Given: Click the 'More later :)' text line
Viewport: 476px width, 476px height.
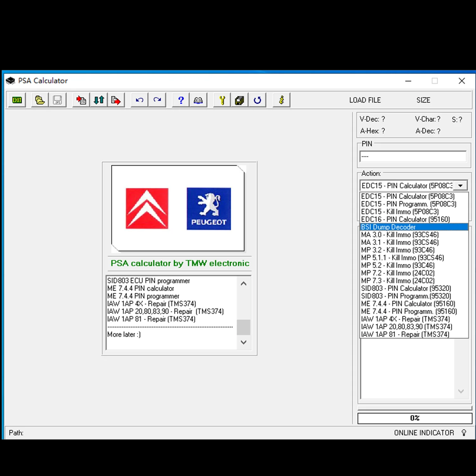Looking at the screenshot, I should (124, 334).
